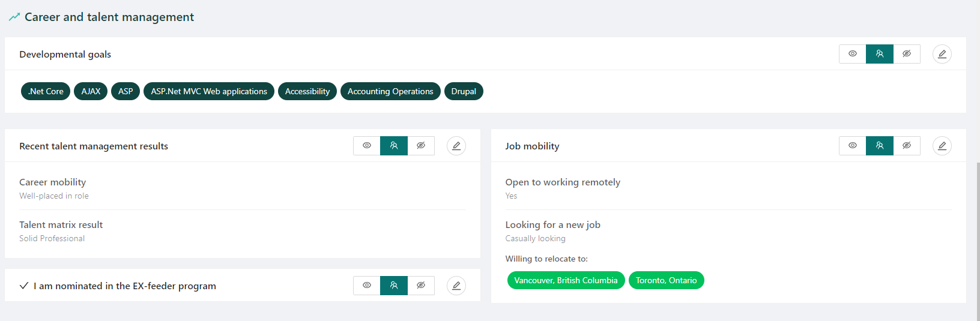Select the Accessibility goal tag

(x=307, y=91)
